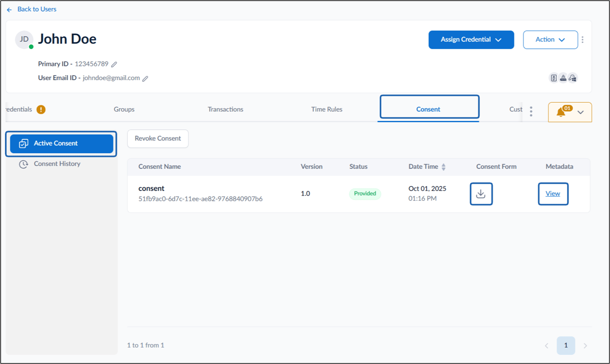Click the Windows key credential icon
This screenshot has height=364, width=610.
point(572,78)
